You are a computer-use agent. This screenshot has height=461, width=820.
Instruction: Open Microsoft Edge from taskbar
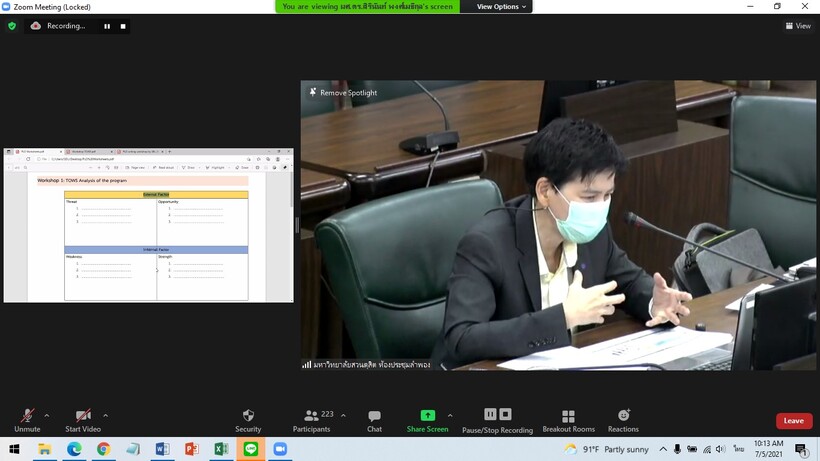[74, 449]
